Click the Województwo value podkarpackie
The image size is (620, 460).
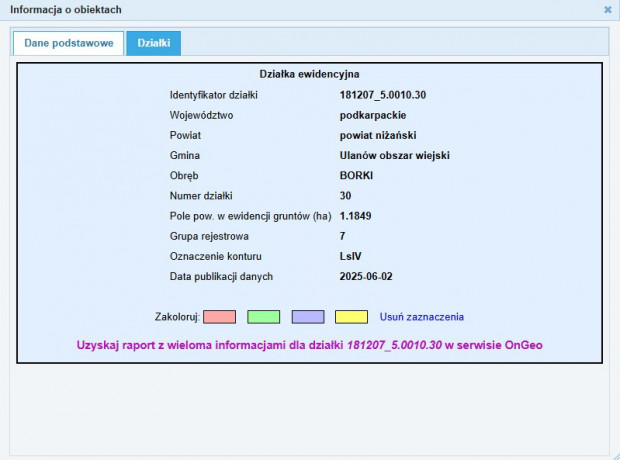372,115
